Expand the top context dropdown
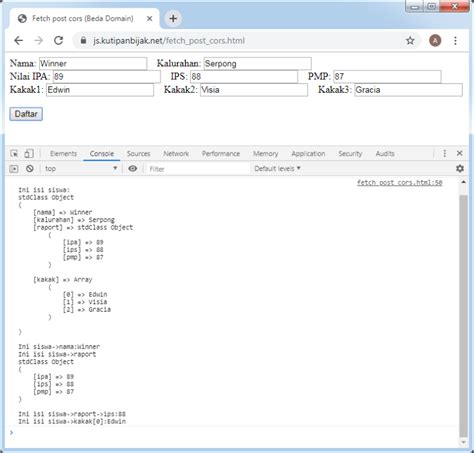Viewport: 474px width, 453px height. [x=81, y=168]
